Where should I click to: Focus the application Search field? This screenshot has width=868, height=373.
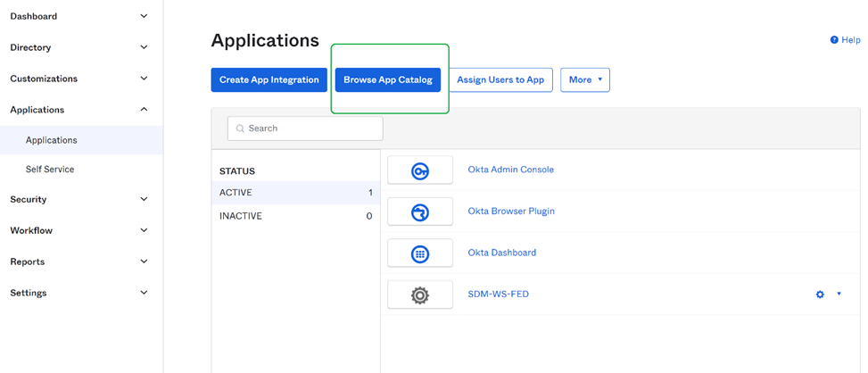coord(305,128)
